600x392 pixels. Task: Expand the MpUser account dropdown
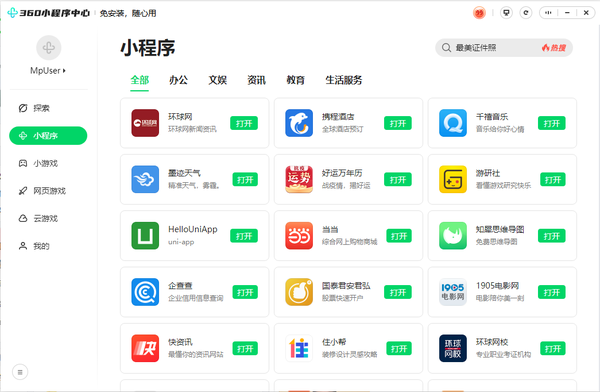(x=48, y=71)
